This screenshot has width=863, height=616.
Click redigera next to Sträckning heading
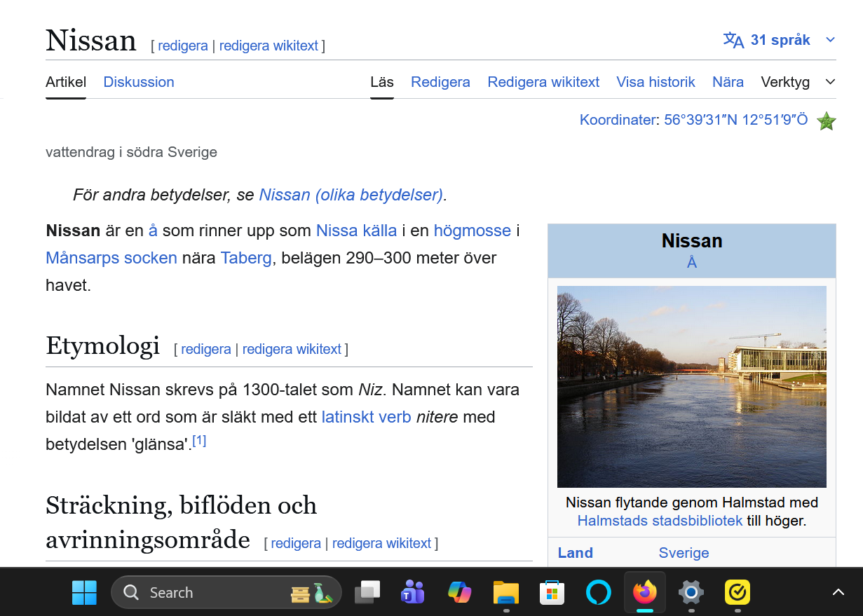[296, 543]
